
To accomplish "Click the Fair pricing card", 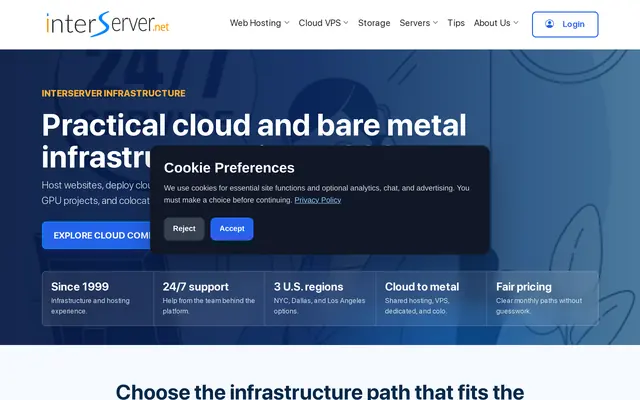I will click(x=542, y=298).
